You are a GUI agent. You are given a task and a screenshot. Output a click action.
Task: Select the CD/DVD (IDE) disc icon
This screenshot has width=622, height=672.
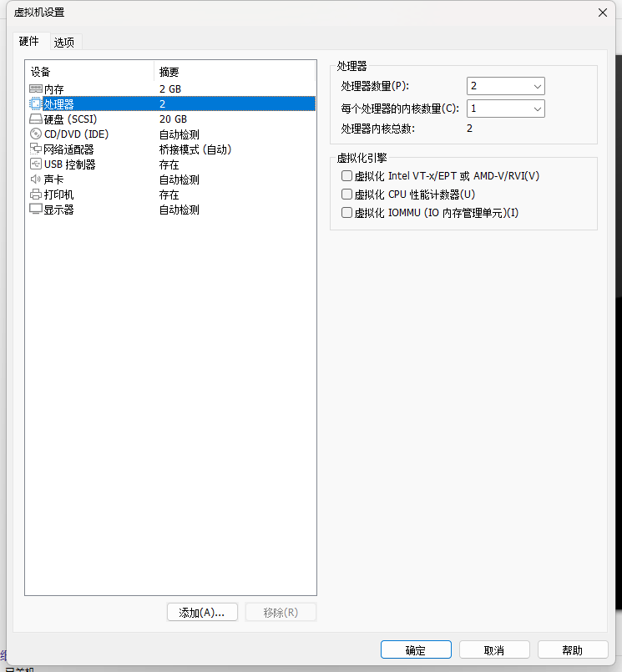pyautogui.click(x=36, y=134)
